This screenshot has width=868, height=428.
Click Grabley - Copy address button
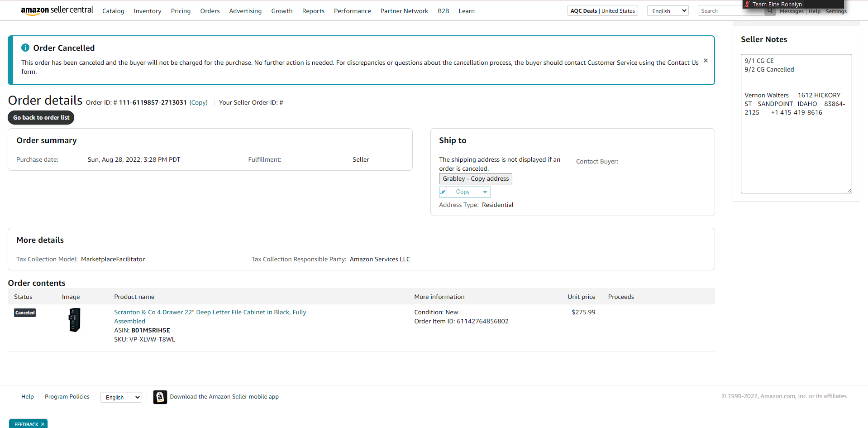476,179
